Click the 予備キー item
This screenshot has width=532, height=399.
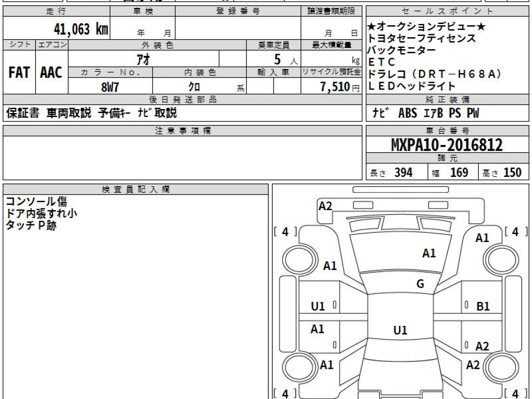(114, 113)
